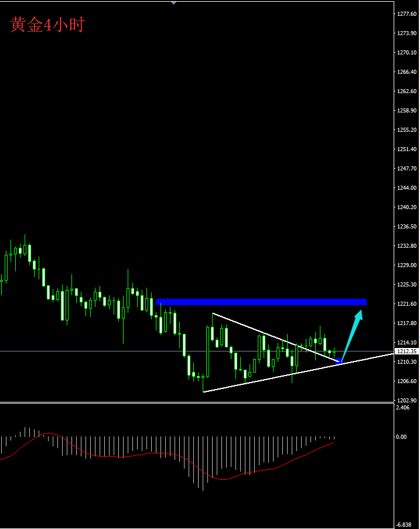Image resolution: width=420 pixels, height=529 pixels.
Task: Select price axis value 1229.00
Action: [x=407, y=265]
